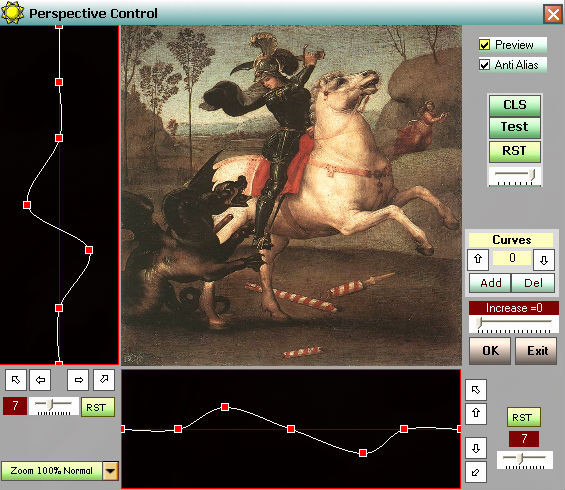Select the horizontal curve's raised peak control point
Viewport: 565px width, 490px height.
tap(225, 407)
